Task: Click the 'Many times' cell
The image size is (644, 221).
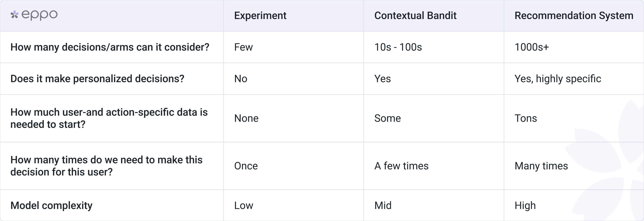Action: [x=541, y=166]
